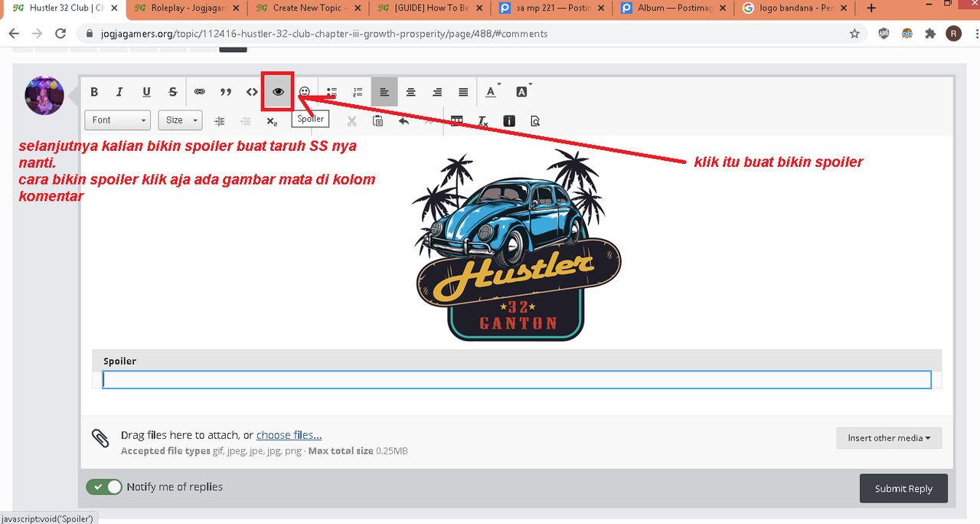This screenshot has width=980, height=524.
Task: Increase the paragraph indent
Action: 220,121
